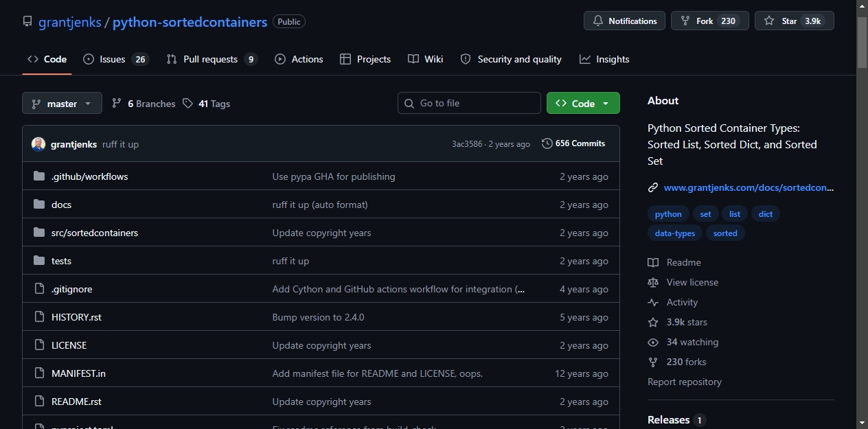Focus the Go to file search field
The image size is (868, 429).
coord(469,103)
